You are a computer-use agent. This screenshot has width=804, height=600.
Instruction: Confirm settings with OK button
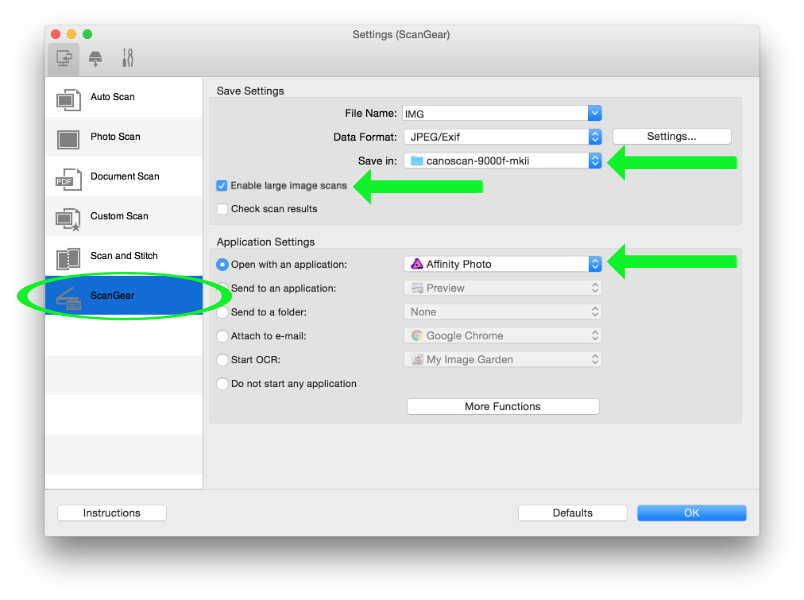click(692, 513)
